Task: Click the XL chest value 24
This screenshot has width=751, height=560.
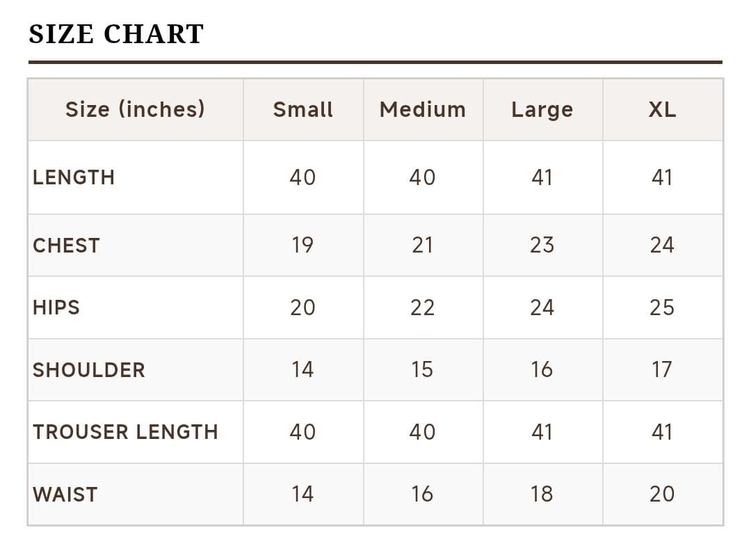Action: pyautogui.click(x=662, y=245)
